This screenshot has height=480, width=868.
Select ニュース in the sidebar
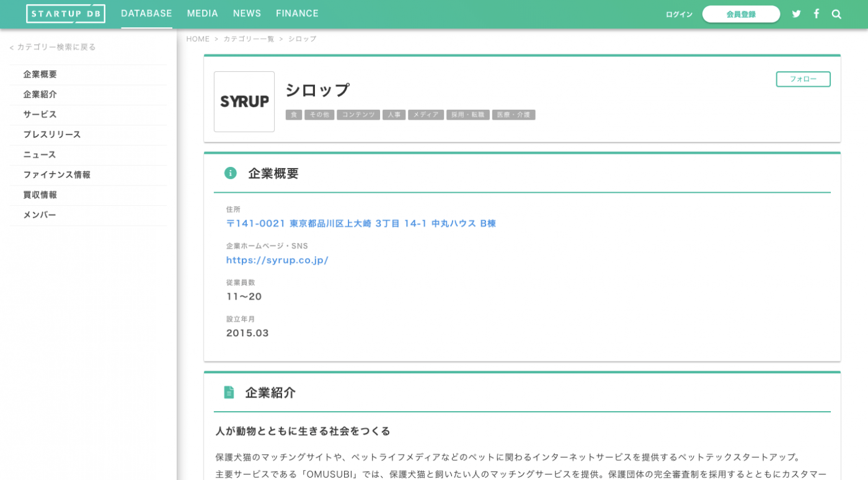[x=88, y=155]
